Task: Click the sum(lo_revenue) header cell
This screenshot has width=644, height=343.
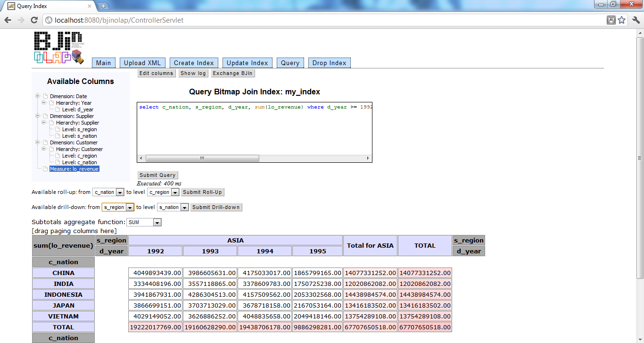Action: coord(63,245)
